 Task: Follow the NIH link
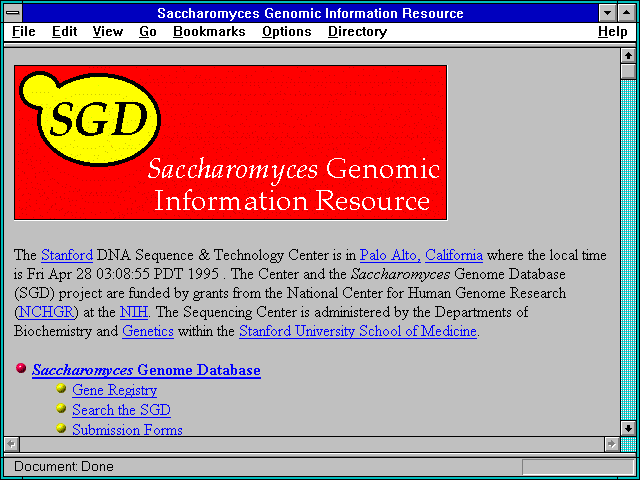(x=133, y=312)
